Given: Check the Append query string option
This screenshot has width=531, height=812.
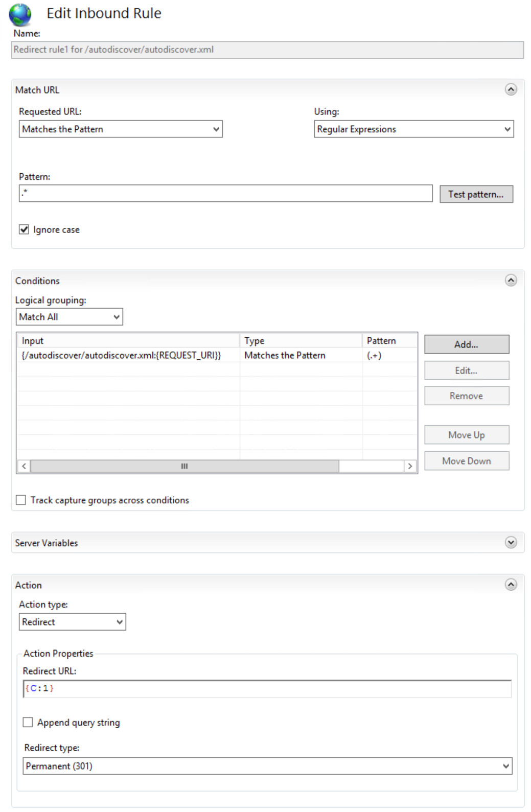Looking at the screenshot, I should [x=28, y=722].
